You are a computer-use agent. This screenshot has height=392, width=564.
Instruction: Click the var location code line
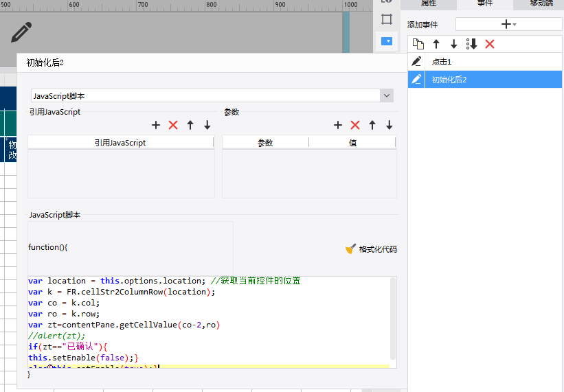tap(164, 281)
